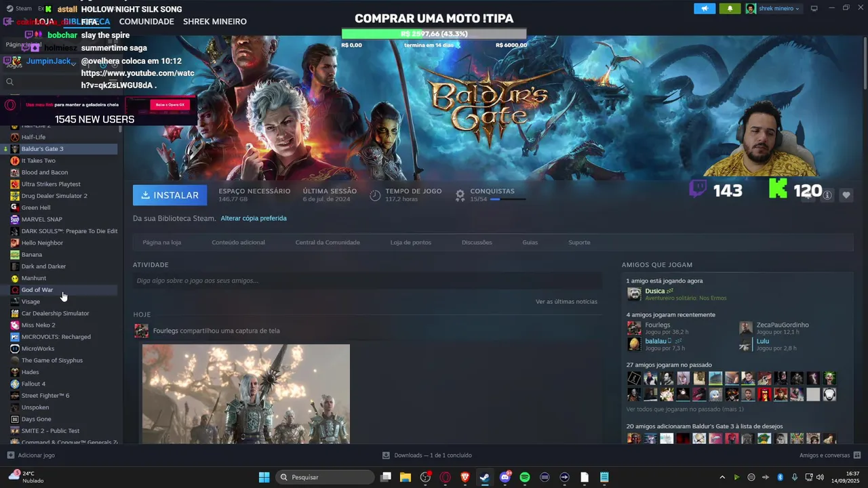Open shrek mineiro account dropdown

coord(773,8)
